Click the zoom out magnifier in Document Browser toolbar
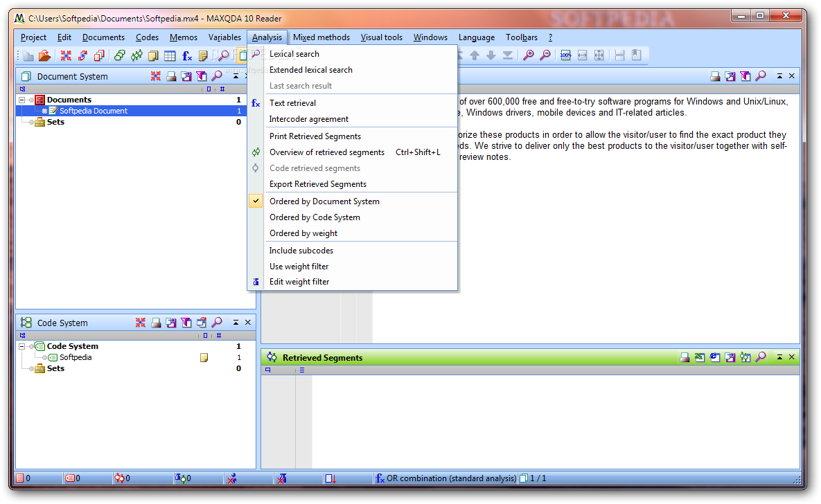The image size is (821, 504). point(545,55)
